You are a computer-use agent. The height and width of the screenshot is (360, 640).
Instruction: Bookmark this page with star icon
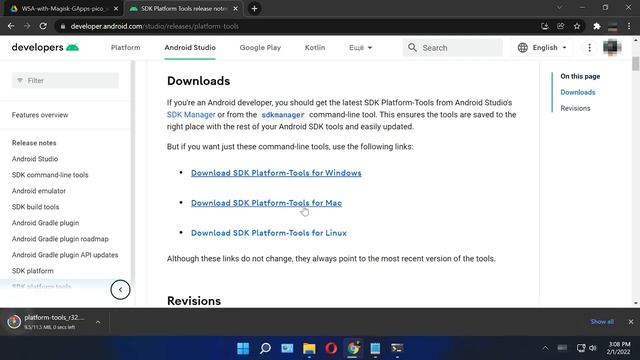point(577,26)
